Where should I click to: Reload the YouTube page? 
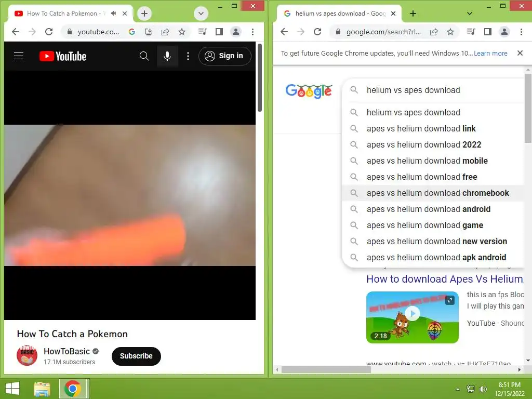click(x=49, y=32)
